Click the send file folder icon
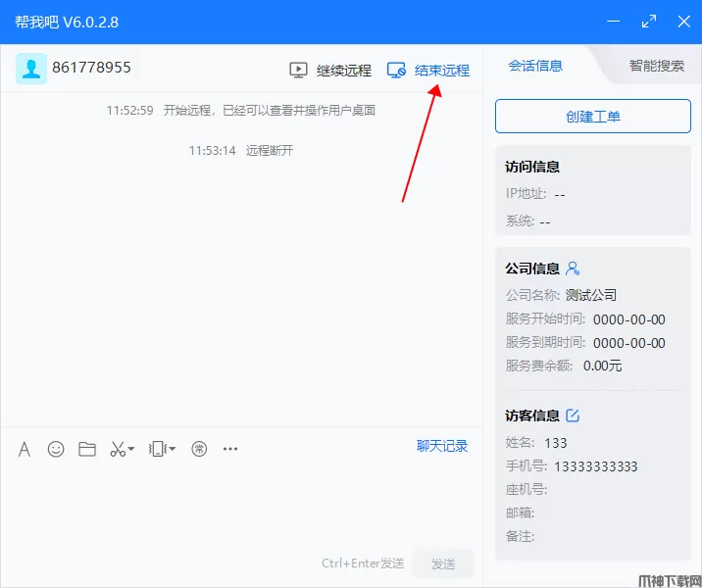This screenshot has height=588, width=702. click(x=87, y=449)
